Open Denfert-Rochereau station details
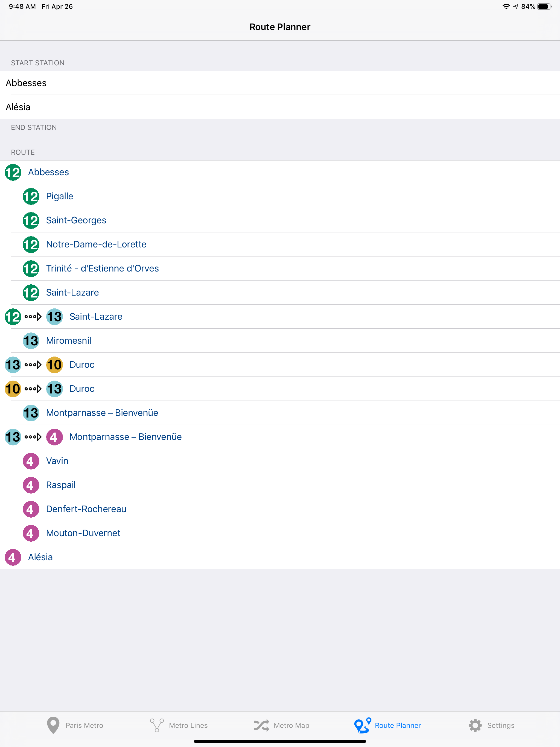560x747 pixels. [280, 509]
